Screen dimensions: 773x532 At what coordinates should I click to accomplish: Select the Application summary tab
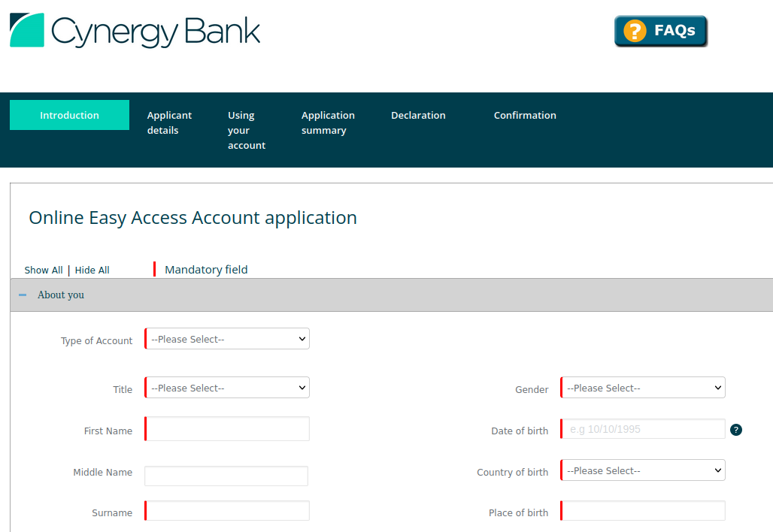coord(328,122)
